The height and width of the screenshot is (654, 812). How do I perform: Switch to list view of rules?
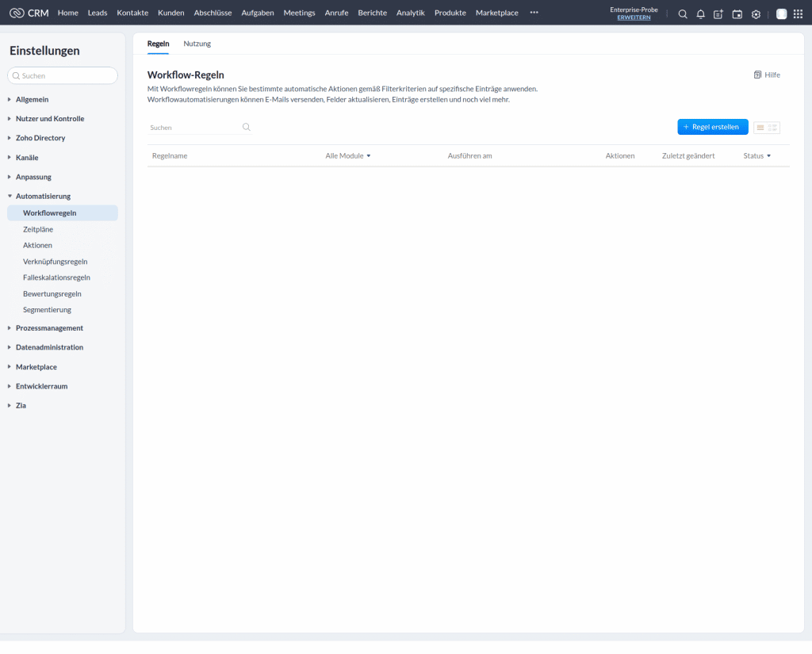[x=760, y=127]
